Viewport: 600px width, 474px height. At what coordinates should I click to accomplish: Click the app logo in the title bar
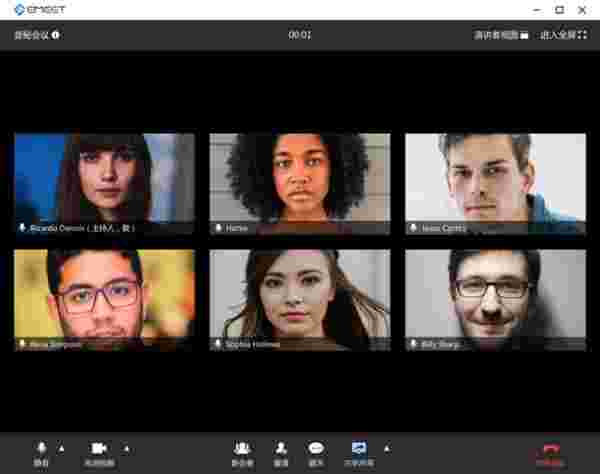[x=39, y=10]
